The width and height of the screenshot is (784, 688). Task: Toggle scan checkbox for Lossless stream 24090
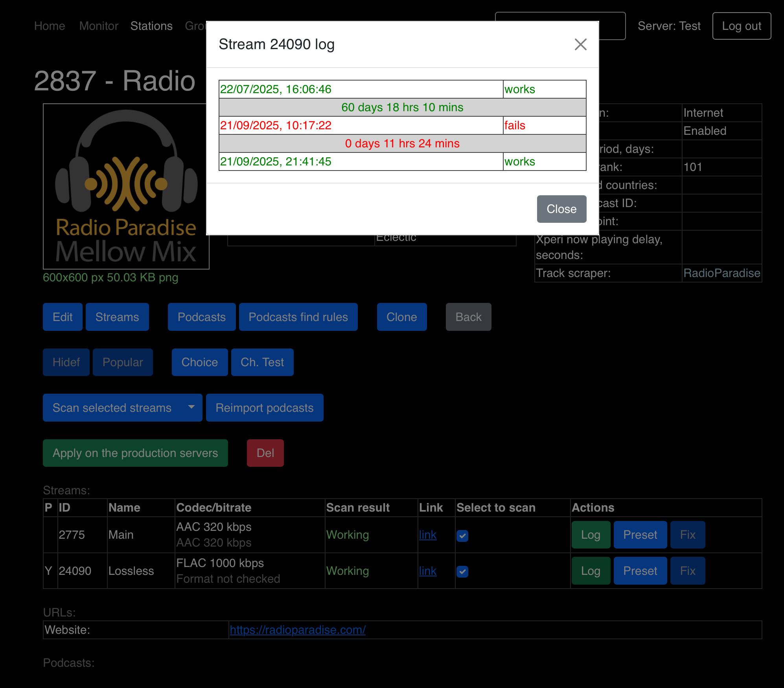pos(462,571)
